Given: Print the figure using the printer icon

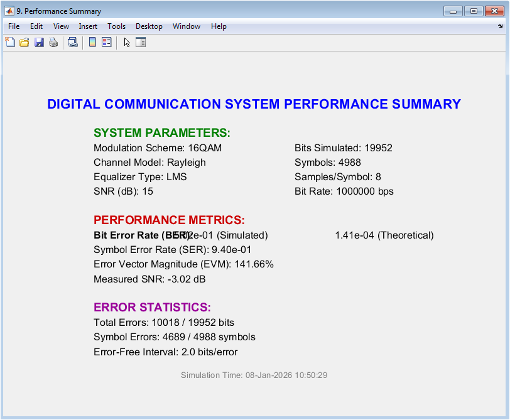Looking at the screenshot, I should [x=53, y=43].
